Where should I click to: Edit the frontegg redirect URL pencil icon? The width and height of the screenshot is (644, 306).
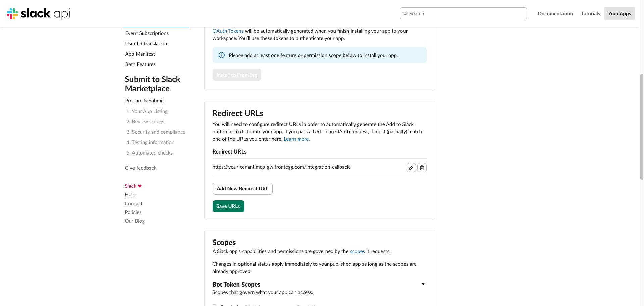coord(411,168)
